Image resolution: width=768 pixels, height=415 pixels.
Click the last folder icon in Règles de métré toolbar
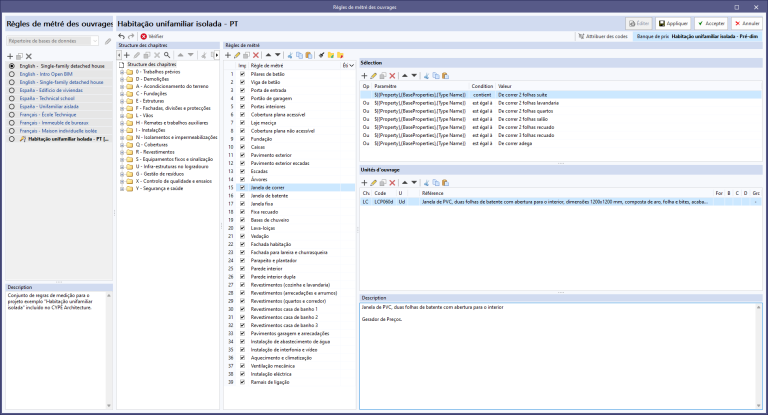[340, 55]
